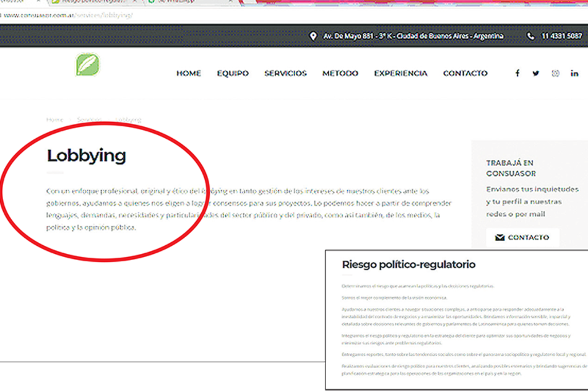The height and width of the screenshot is (392, 588).
Task: Open the Twitter icon next to Facebook
Action: click(536, 72)
